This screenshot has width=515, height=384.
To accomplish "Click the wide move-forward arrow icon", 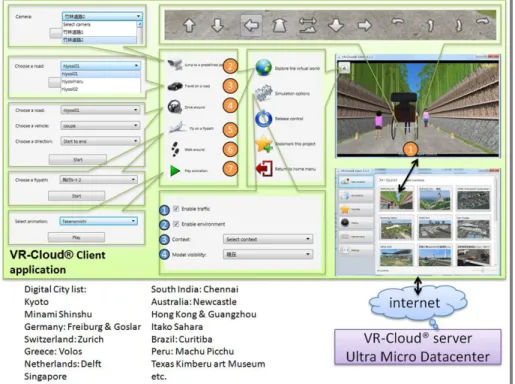I will pos(279,25).
